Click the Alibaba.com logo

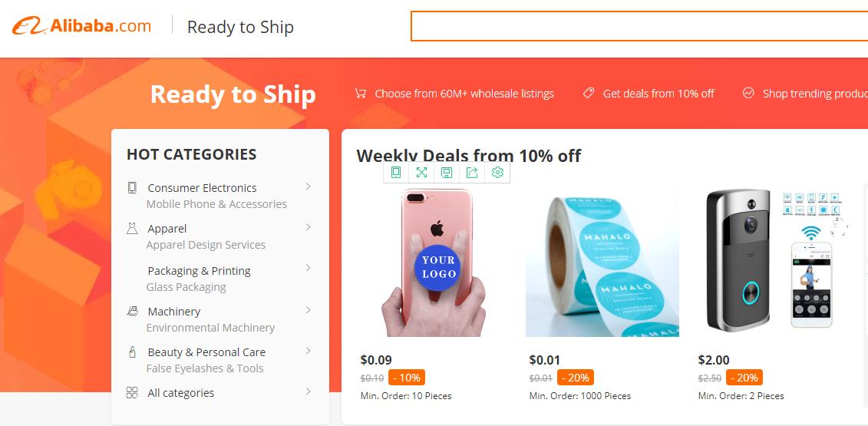click(x=81, y=27)
